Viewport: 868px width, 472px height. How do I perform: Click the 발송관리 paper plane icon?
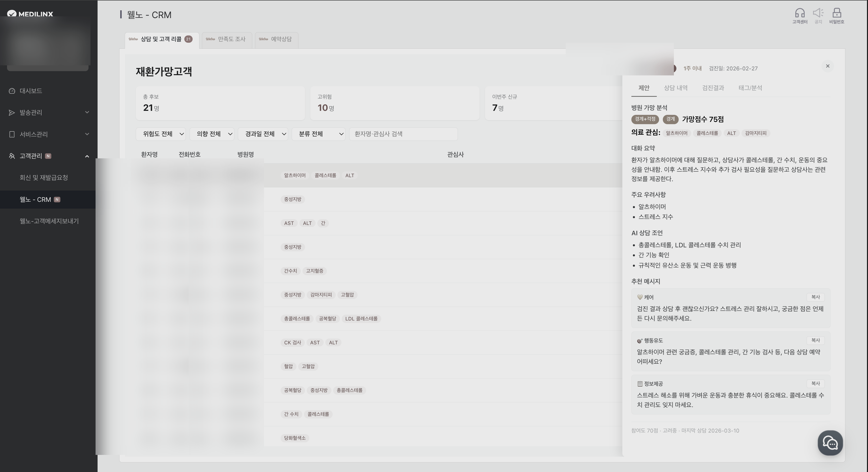[x=12, y=113]
